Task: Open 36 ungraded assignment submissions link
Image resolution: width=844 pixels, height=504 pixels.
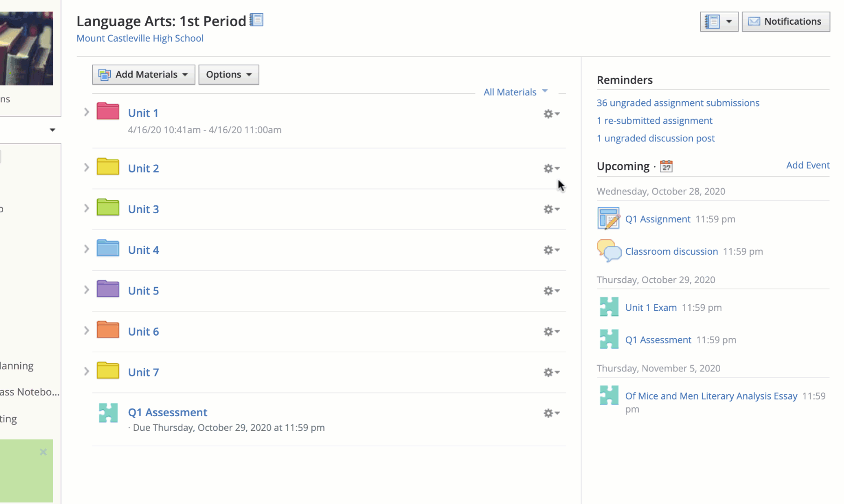Action: (678, 103)
